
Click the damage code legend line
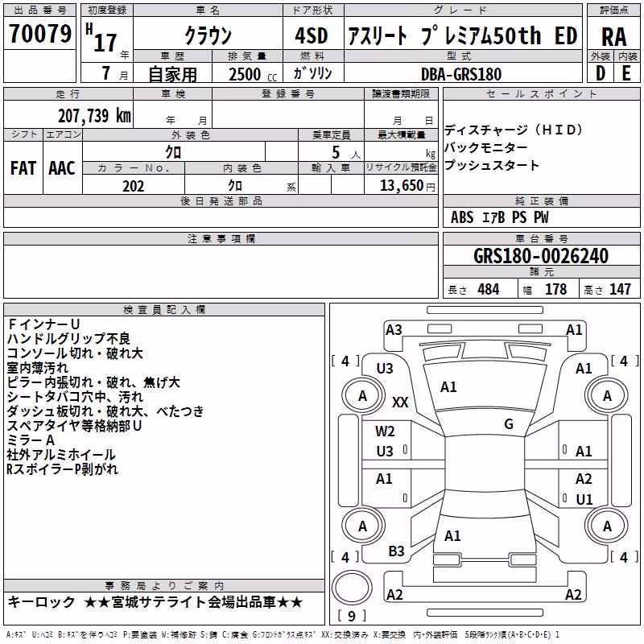[283, 635]
